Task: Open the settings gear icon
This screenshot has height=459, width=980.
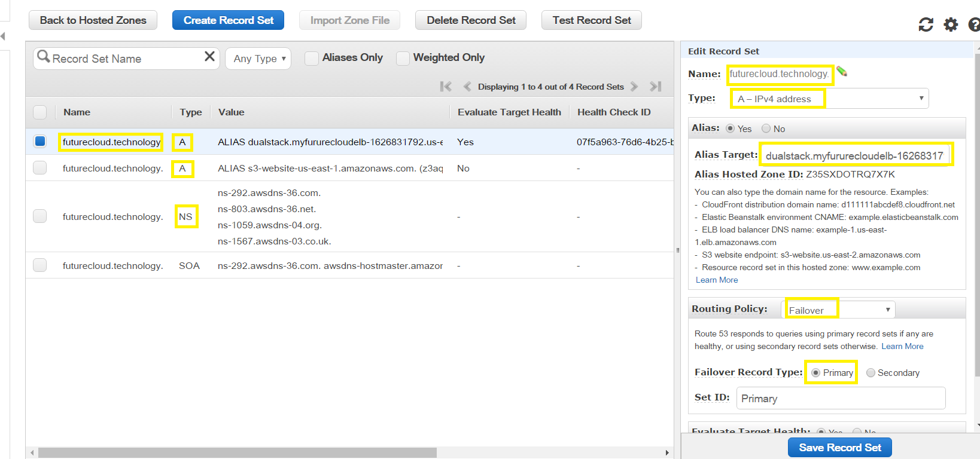Action: [x=951, y=25]
